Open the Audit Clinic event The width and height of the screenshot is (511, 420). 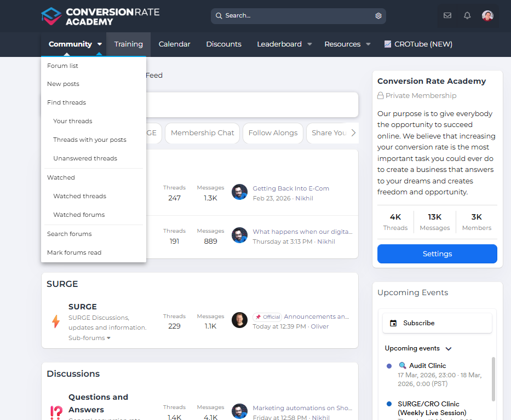[427, 366]
